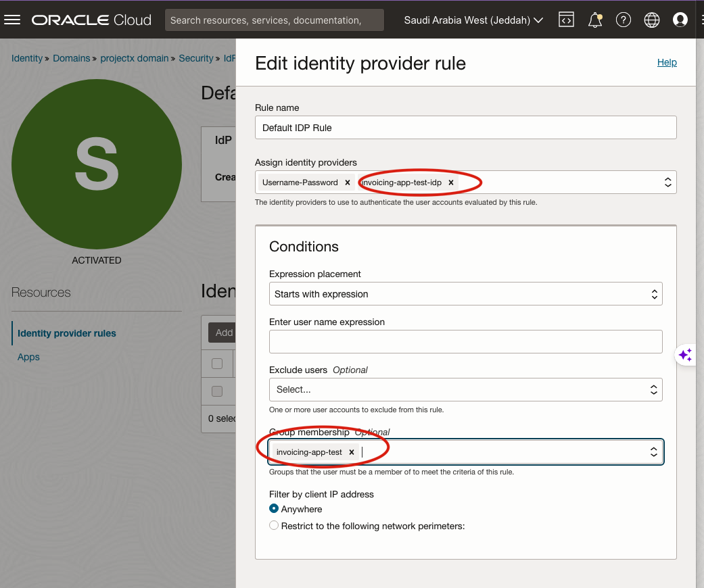Select the Anywhere radio option
Screen dimensions: 704x588
[x=274, y=509]
